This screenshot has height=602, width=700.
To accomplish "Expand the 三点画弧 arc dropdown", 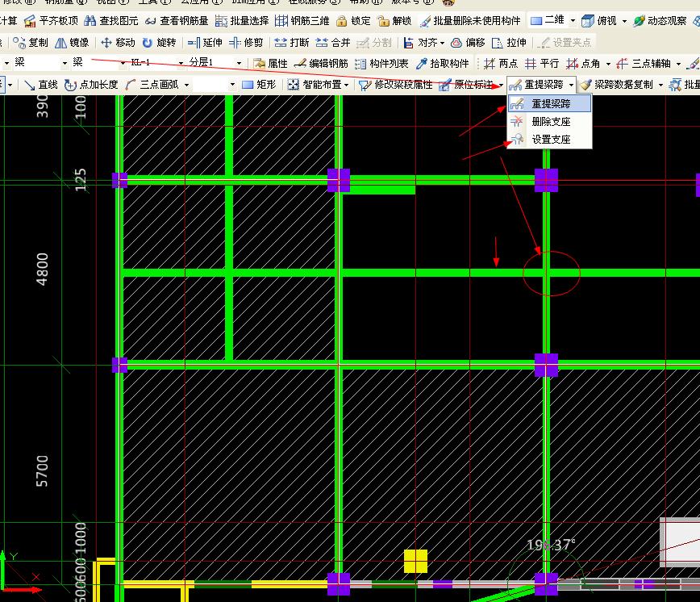I will click(x=186, y=85).
